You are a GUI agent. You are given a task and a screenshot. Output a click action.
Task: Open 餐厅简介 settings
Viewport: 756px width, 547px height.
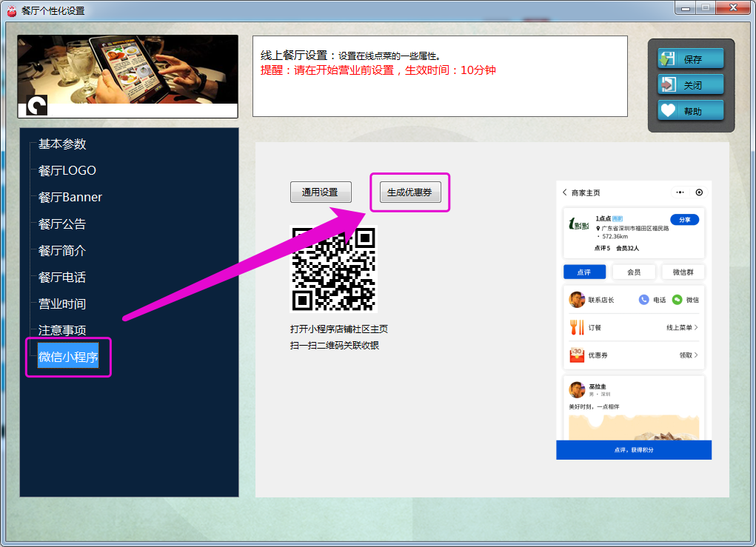point(62,251)
